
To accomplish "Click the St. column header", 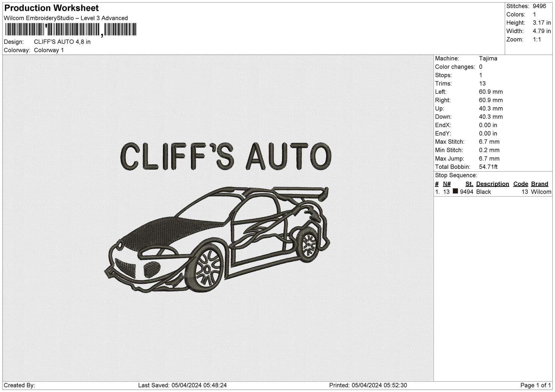I will point(469,184).
